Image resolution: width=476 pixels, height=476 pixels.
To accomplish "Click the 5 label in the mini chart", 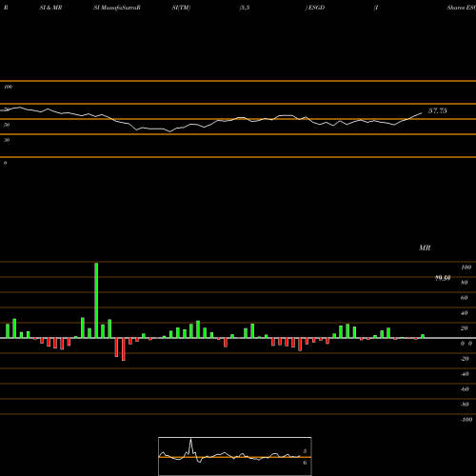I will point(305,451).
